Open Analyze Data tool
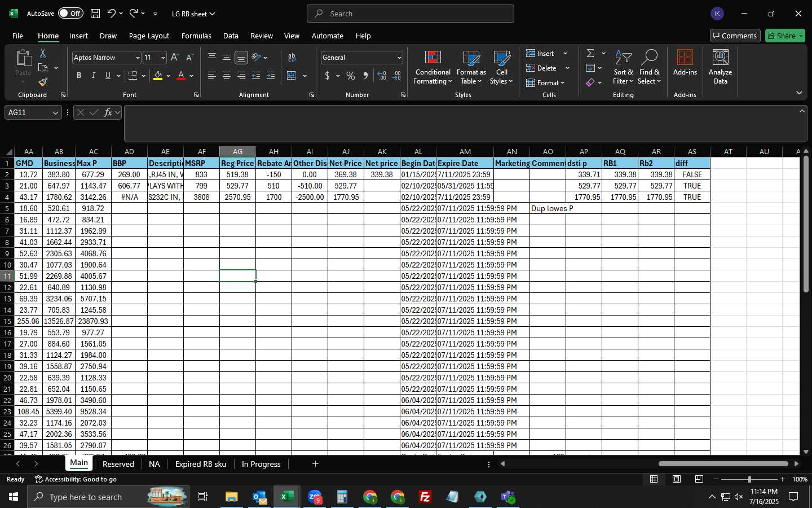This screenshot has width=812, height=508. pyautogui.click(x=721, y=67)
